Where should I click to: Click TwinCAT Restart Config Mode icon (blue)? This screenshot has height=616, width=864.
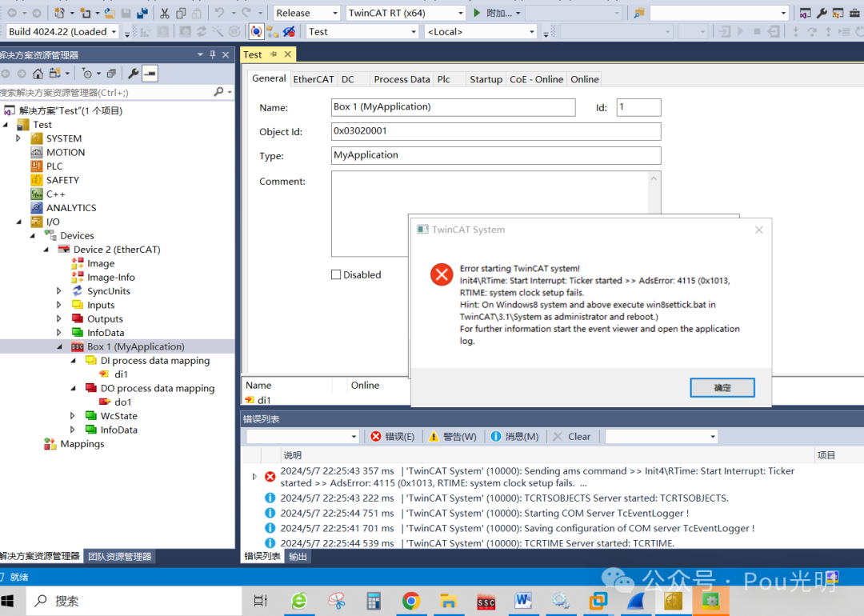256,32
